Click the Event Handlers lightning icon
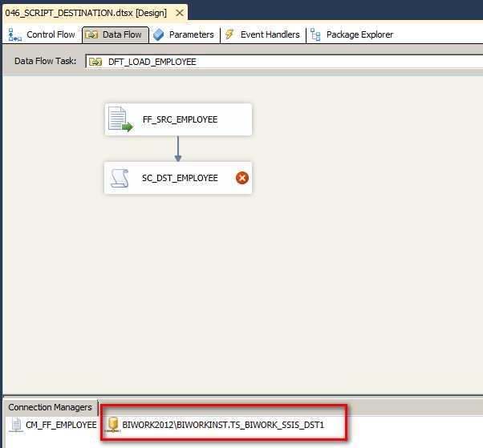483x448 pixels. pyautogui.click(x=229, y=34)
